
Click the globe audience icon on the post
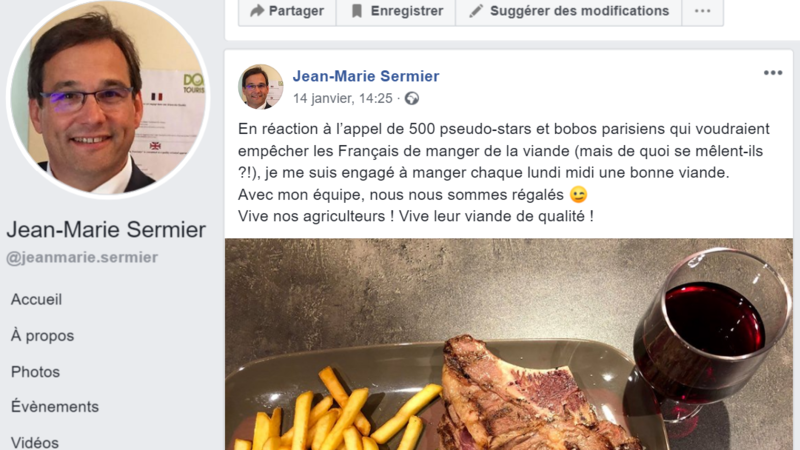412,98
